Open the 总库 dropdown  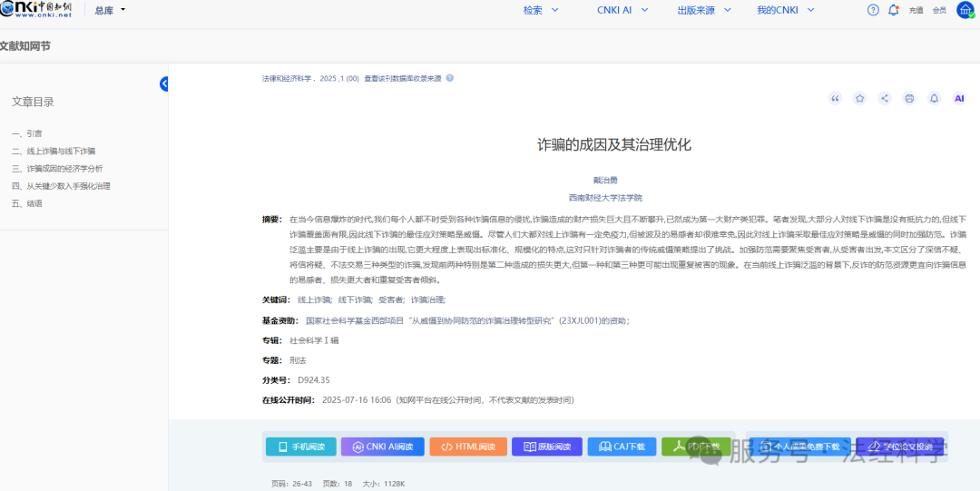[x=110, y=10]
